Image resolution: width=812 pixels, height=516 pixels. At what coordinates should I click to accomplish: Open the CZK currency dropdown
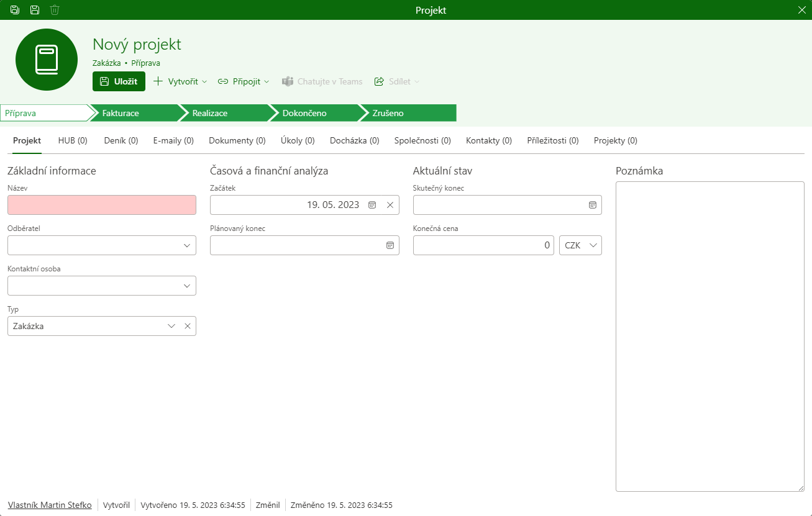(581, 245)
